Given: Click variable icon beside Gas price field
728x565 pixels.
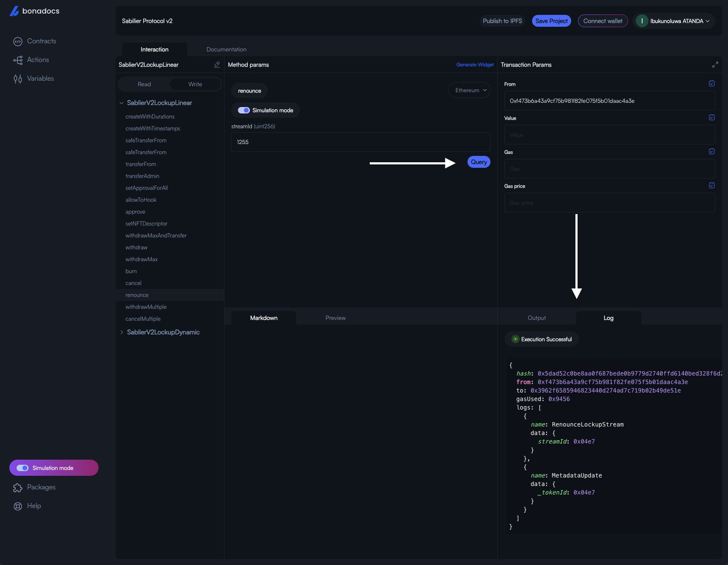Looking at the screenshot, I should [x=712, y=185].
